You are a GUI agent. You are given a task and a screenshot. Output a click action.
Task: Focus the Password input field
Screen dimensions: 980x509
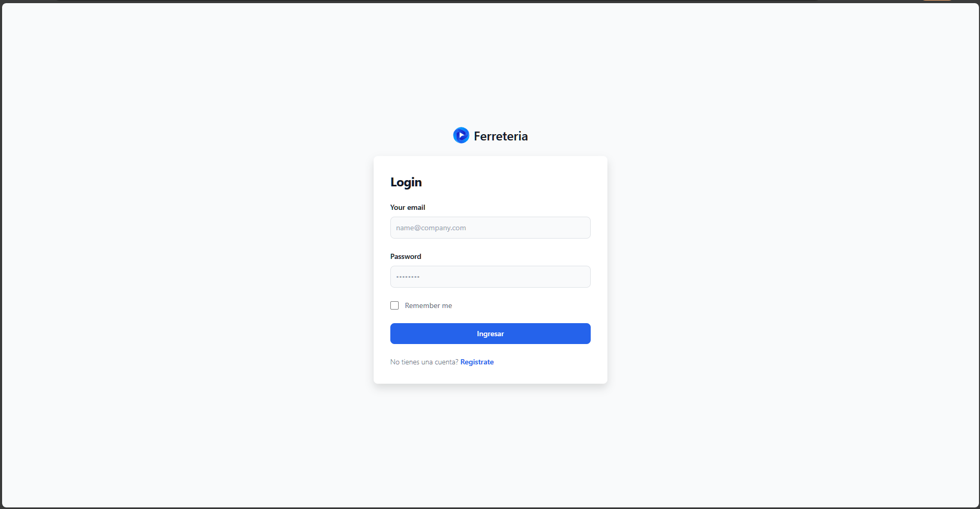click(490, 277)
